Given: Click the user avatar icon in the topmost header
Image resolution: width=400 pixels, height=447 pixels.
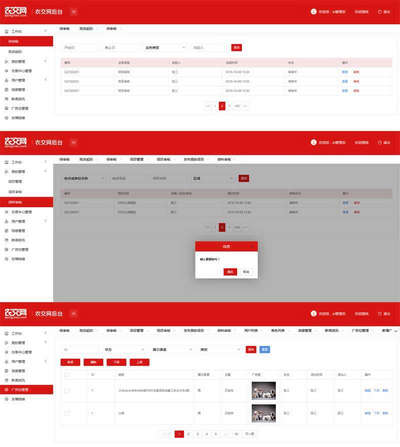Looking at the screenshot, I should [x=313, y=11].
